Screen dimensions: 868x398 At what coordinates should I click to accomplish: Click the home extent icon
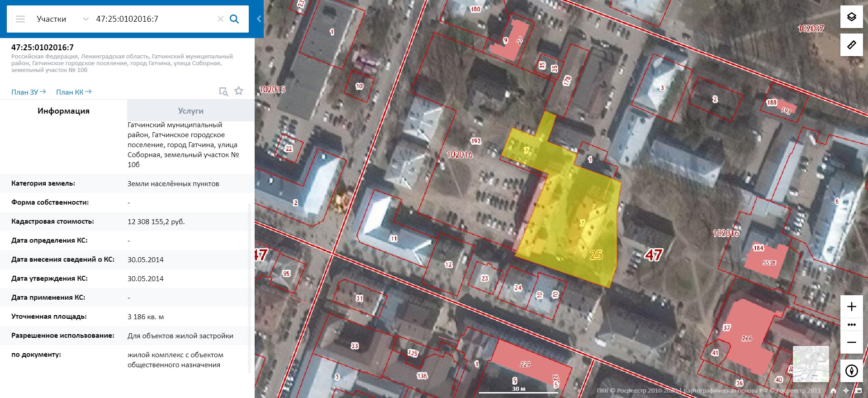[833, 390]
